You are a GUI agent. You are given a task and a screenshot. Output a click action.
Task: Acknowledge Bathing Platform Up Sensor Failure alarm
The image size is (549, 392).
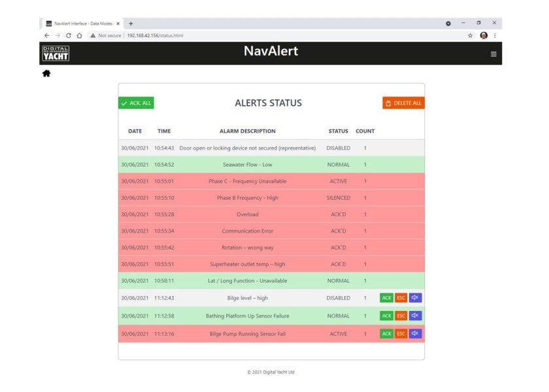pyautogui.click(x=386, y=316)
